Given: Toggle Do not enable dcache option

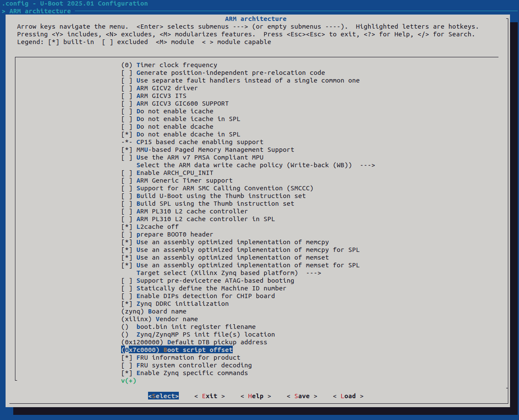Looking at the screenshot, I should (167, 127).
